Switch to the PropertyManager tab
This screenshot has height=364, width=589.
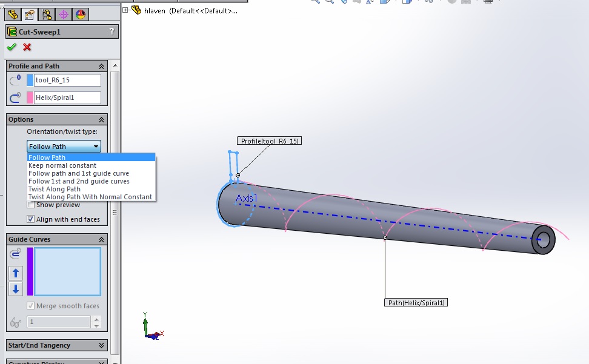[29, 14]
